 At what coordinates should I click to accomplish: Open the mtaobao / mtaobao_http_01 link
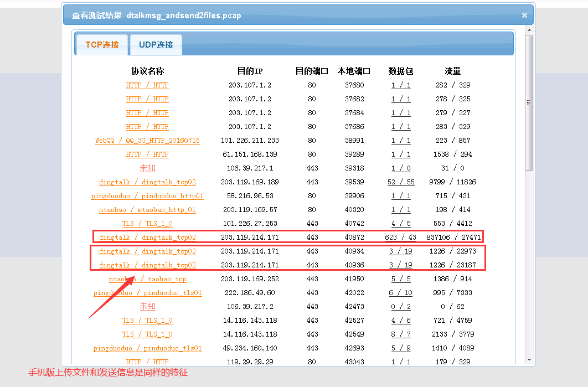(147, 210)
